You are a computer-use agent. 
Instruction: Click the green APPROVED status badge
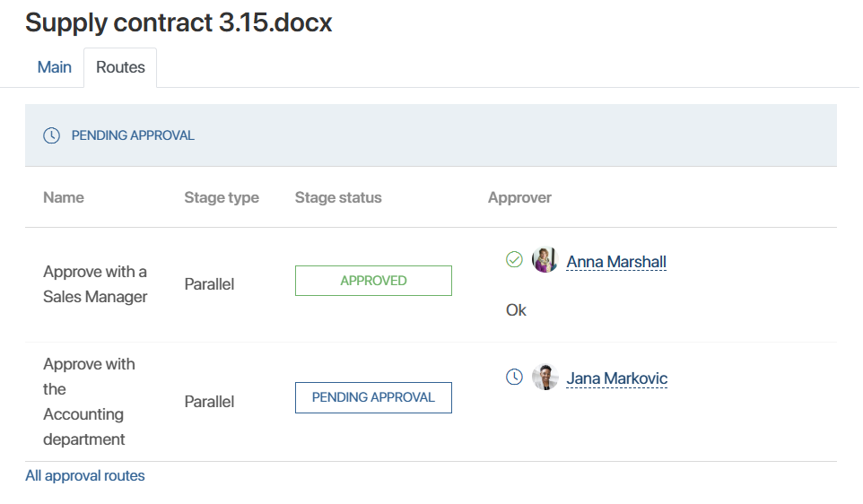[373, 281]
